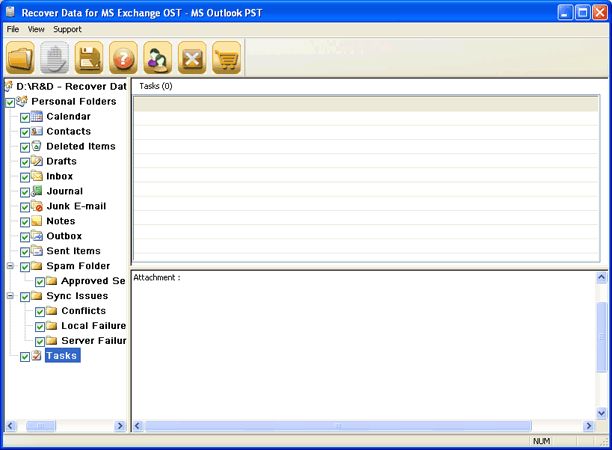Click the Deleted Items recycle icon

[x=37, y=146]
